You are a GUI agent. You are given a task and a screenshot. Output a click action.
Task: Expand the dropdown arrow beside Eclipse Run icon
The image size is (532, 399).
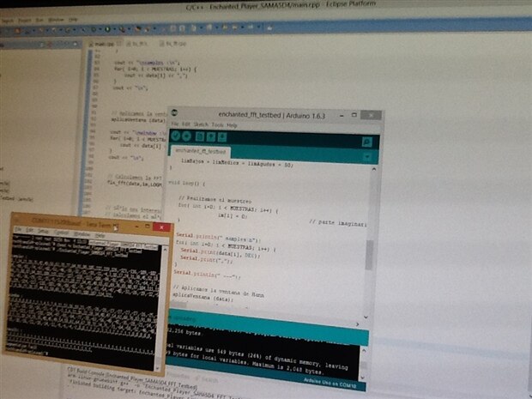(113, 29)
